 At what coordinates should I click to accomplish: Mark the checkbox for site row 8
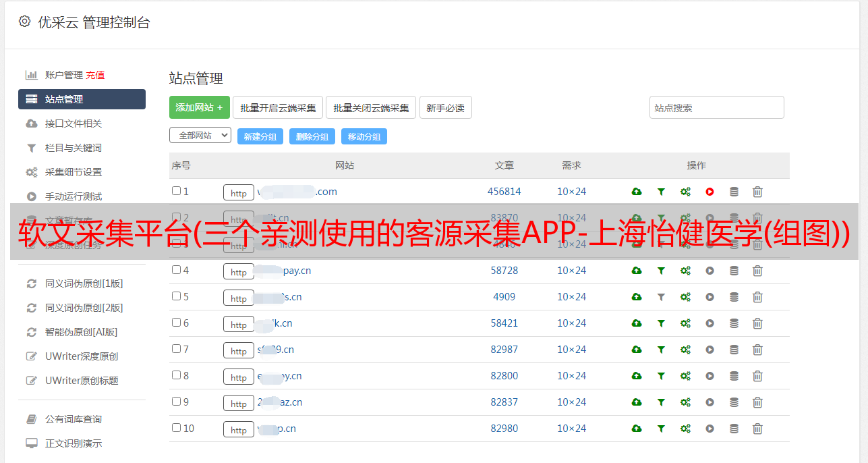pyautogui.click(x=176, y=375)
